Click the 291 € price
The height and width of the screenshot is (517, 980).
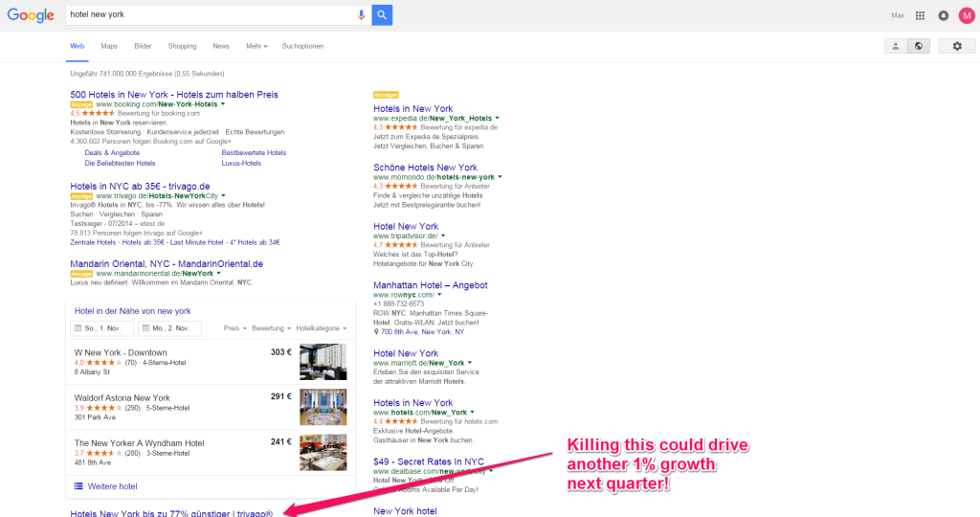280,396
